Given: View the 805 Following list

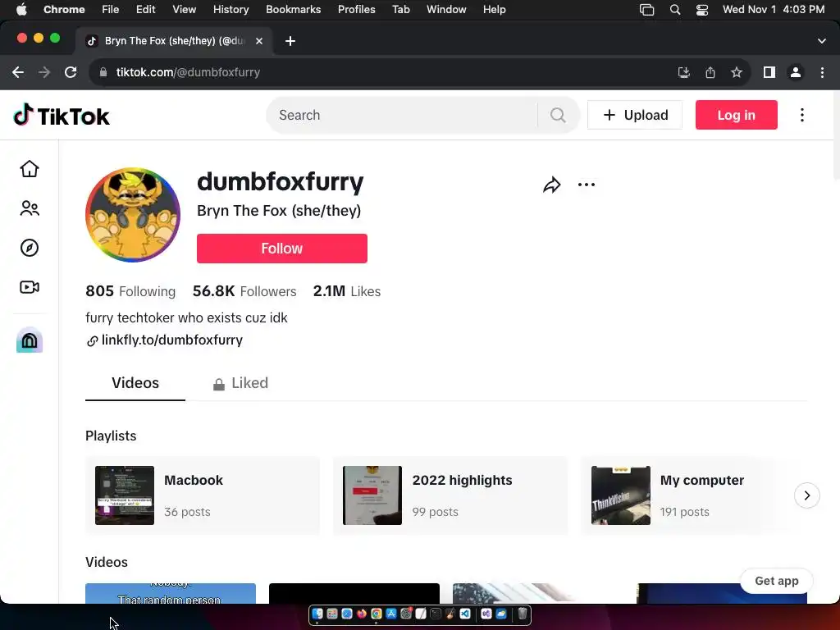Looking at the screenshot, I should pos(130,291).
